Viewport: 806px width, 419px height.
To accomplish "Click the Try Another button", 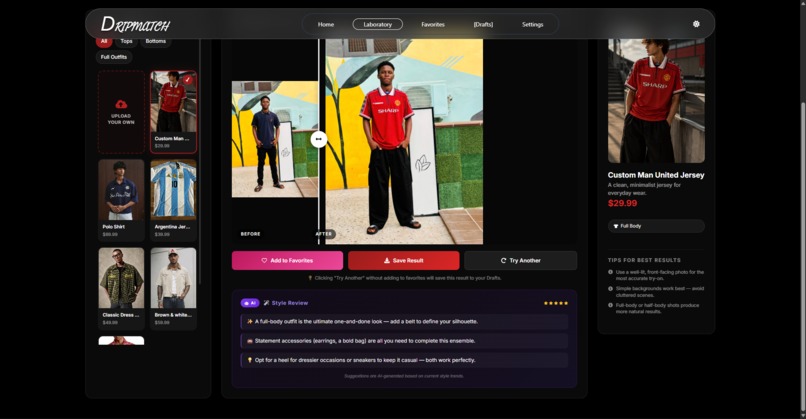I will tap(520, 261).
